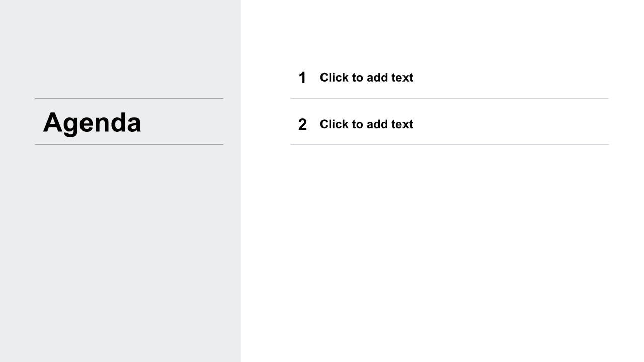Screen dimensions: 644x362
Task: Select the divider line under agenda item 1
Action: coord(449,98)
